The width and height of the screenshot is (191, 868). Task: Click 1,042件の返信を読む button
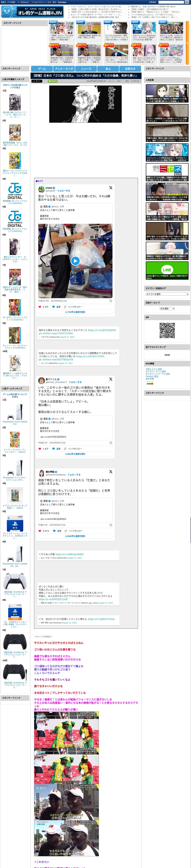[x=75, y=536]
